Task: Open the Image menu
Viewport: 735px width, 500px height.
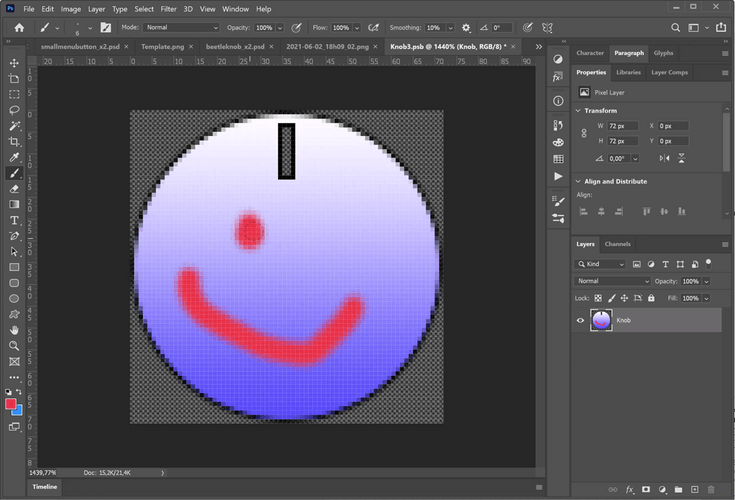Action: pyautogui.click(x=70, y=9)
